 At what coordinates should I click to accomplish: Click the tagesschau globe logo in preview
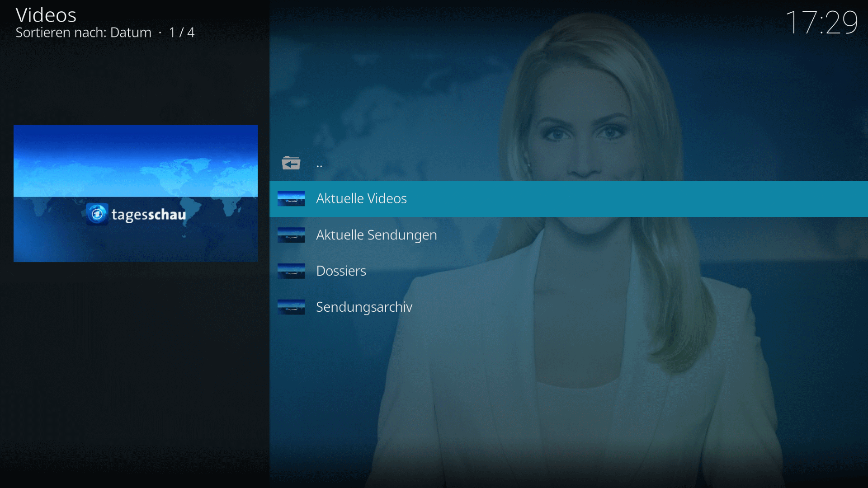(97, 214)
